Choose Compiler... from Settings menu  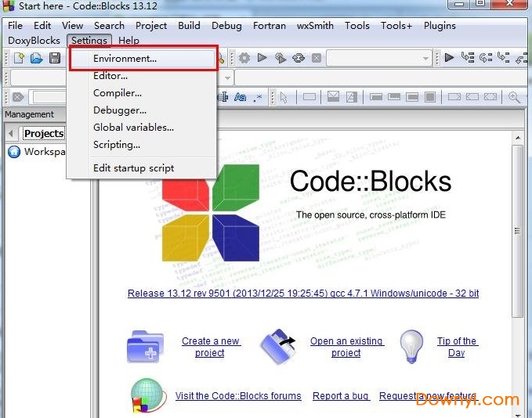(143, 93)
